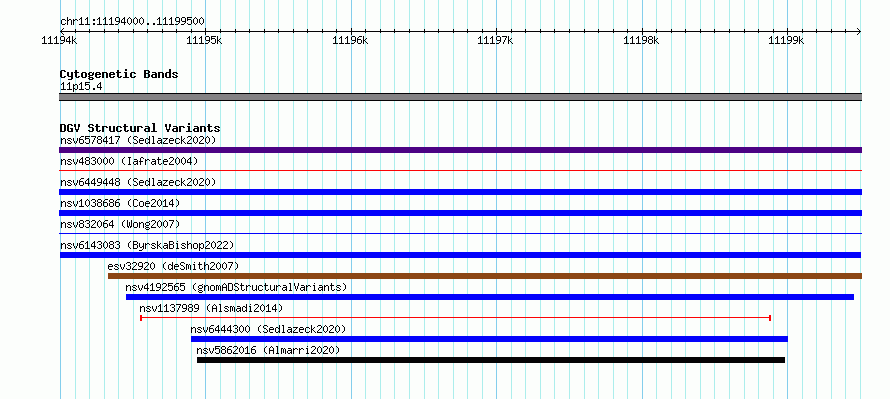Click the nsv5862016 (Almarri2020) label
Image resolution: width=890 pixels, height=399 pixels.
click(268, 350)
